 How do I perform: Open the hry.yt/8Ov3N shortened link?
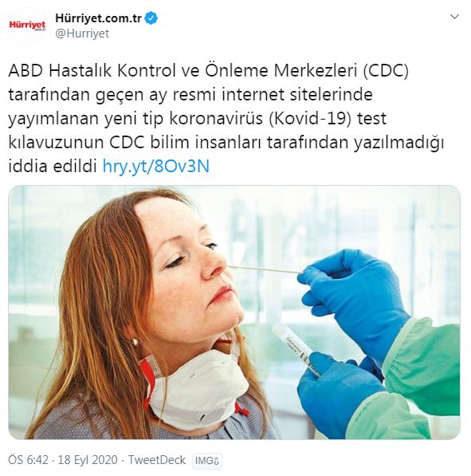click(x=156, y=166)
